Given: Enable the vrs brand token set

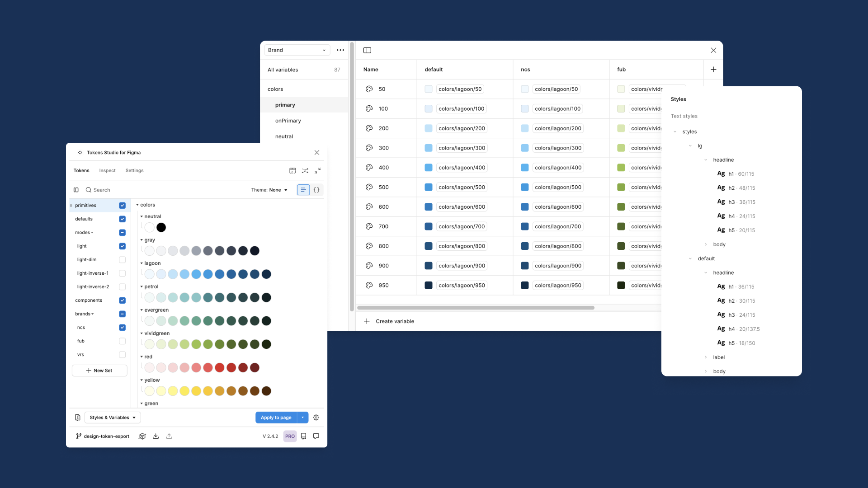Looking at the screenshot, I should 122,355.
